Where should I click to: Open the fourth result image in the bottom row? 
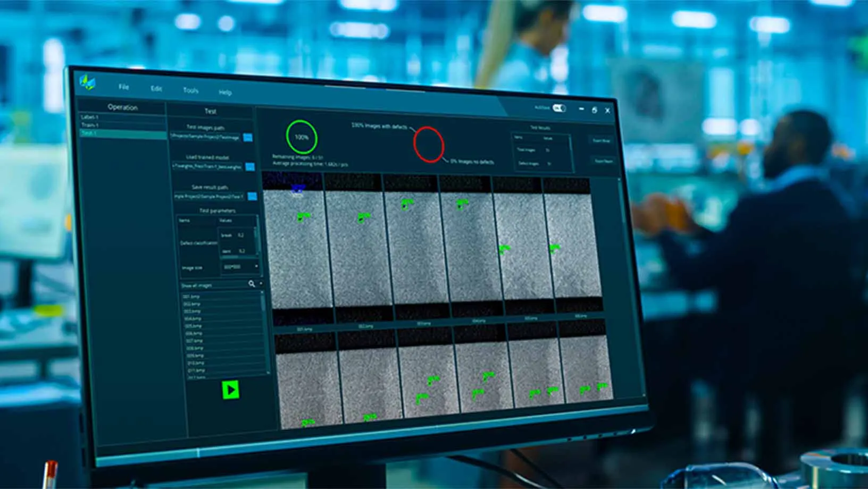pos(483,368)
